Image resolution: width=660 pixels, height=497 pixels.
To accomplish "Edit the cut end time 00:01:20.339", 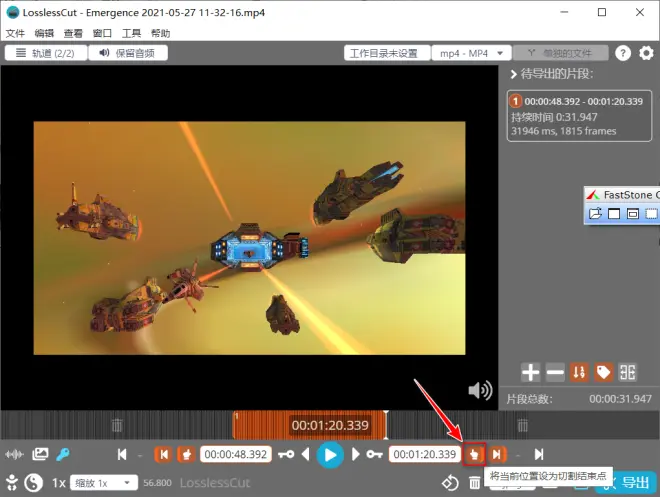I will 425,454.
